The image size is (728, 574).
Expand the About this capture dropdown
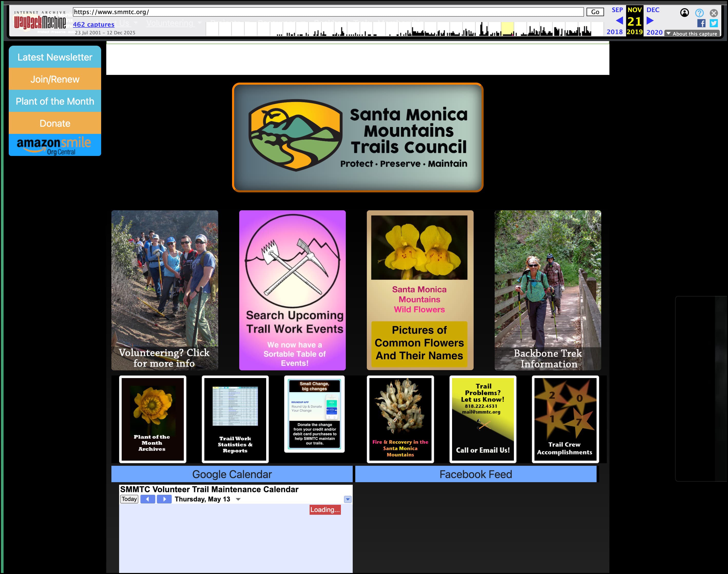tap(692, 34)
